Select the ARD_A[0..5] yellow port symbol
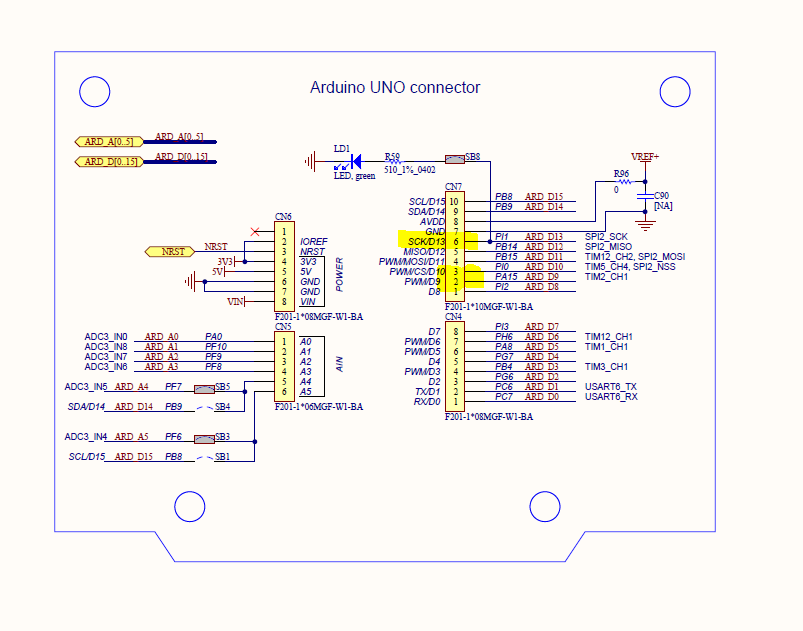 click(109, 141)
